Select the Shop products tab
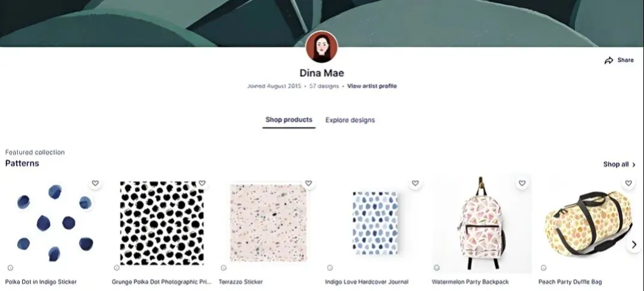 (289, 120)
